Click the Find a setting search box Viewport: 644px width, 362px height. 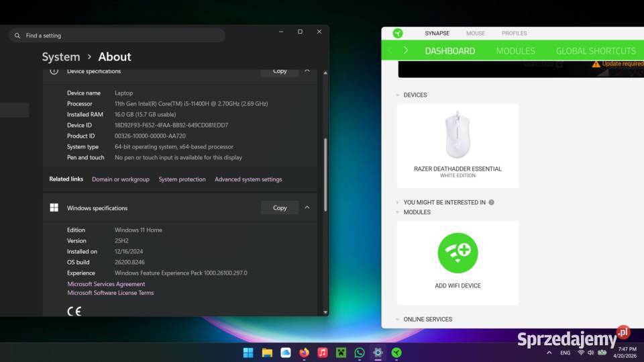117,36
